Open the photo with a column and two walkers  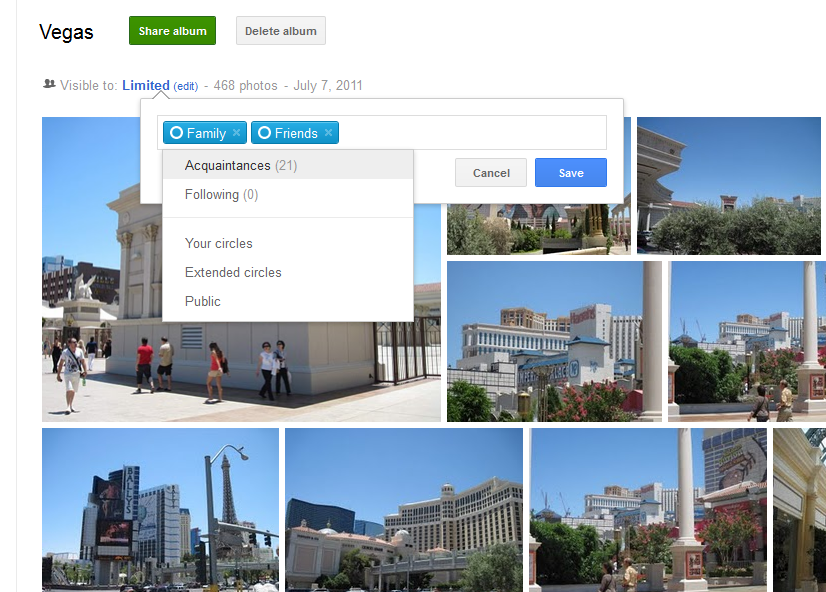click(x=747, y=341)
